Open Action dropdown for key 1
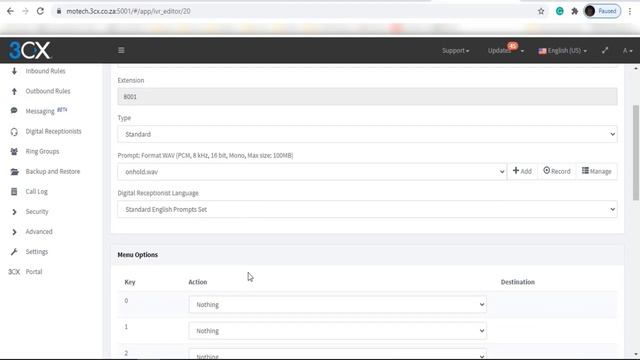The height and width of the screenshot is (360, 640). pyautogui.click(x=338, y=331)
